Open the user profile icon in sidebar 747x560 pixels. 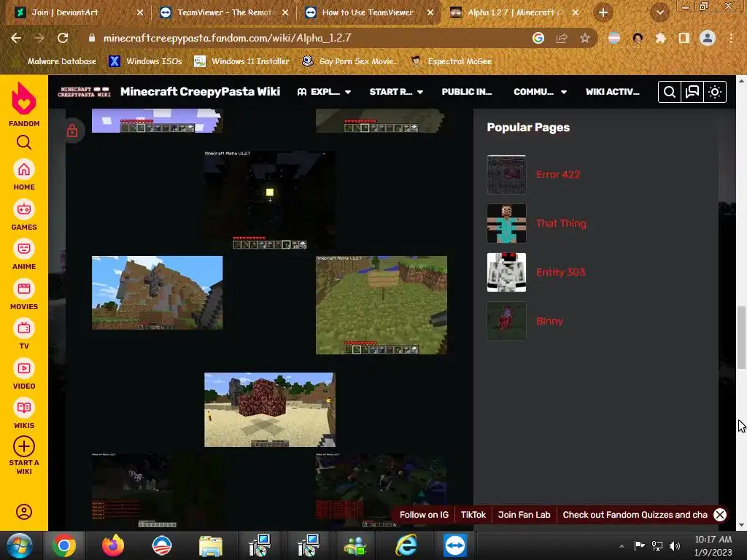tap(24, 512)
